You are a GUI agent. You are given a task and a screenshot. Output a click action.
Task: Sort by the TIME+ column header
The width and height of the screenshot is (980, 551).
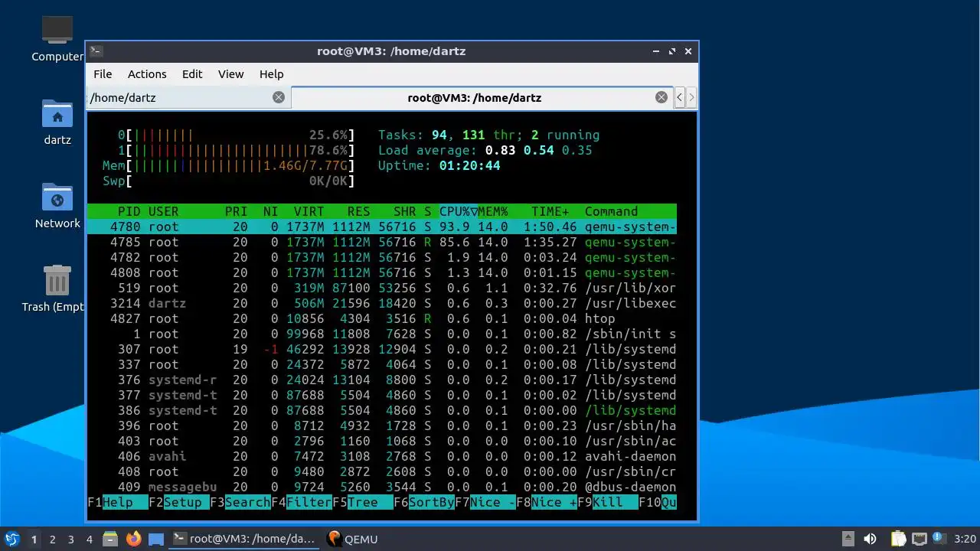[550, 212]
